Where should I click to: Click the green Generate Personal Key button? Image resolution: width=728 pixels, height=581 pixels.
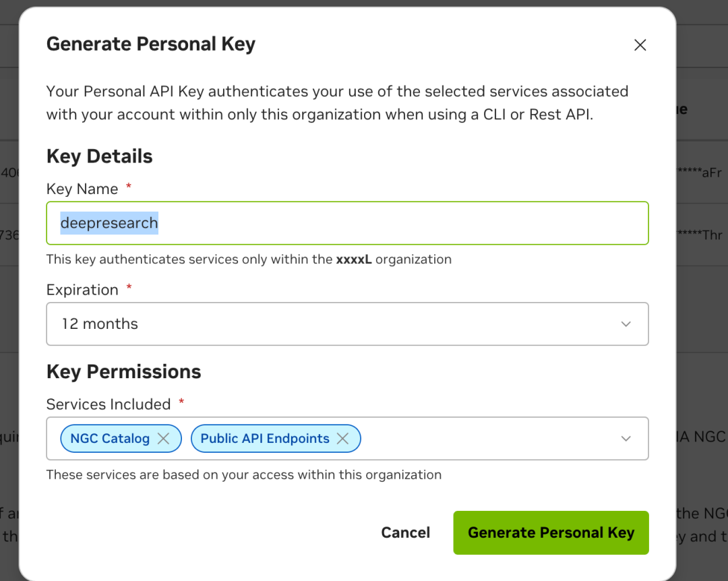tap(551, 532)
